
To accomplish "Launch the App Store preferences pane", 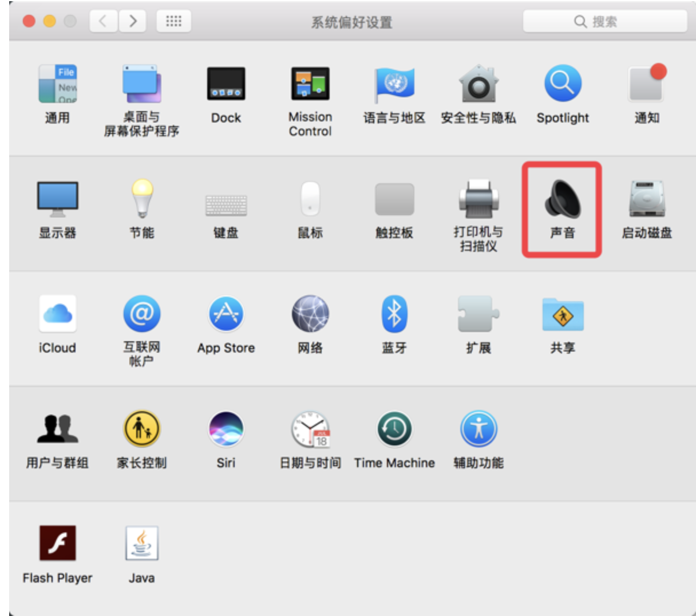I will [x=226, y=314].
